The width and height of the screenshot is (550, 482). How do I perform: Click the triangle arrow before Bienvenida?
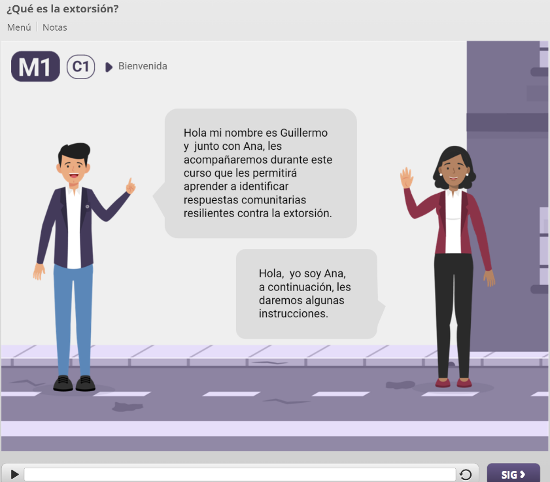[x=109, y=67]
